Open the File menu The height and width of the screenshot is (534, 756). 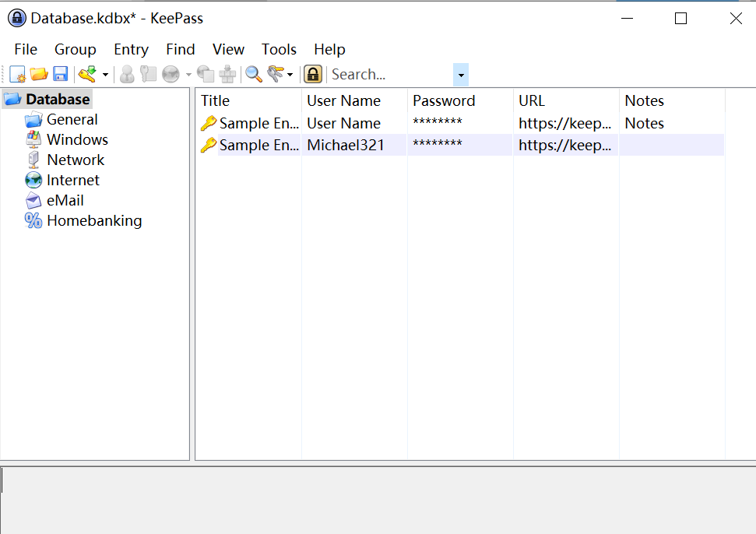coord(26,49)
